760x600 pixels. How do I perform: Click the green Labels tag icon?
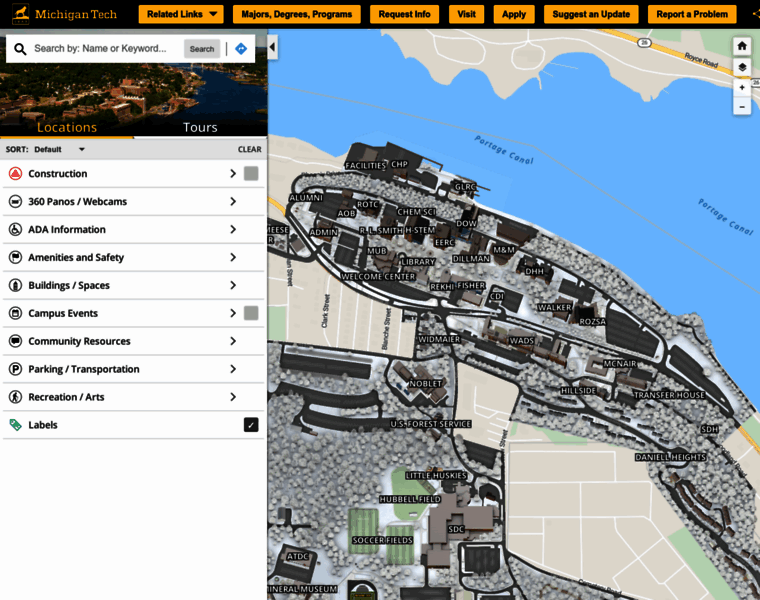point(16,425)
